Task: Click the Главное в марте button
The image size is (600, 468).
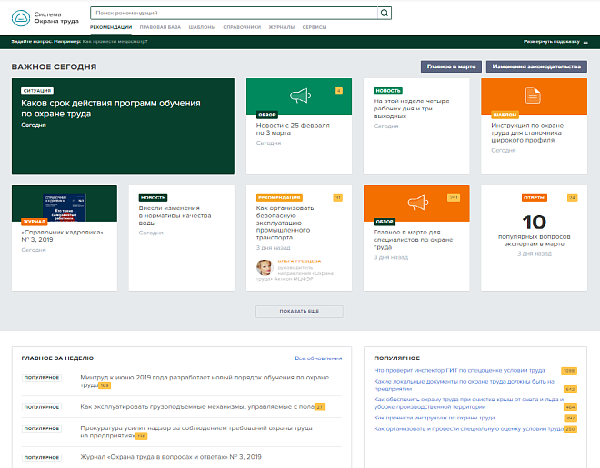Action: coord(451,66)
